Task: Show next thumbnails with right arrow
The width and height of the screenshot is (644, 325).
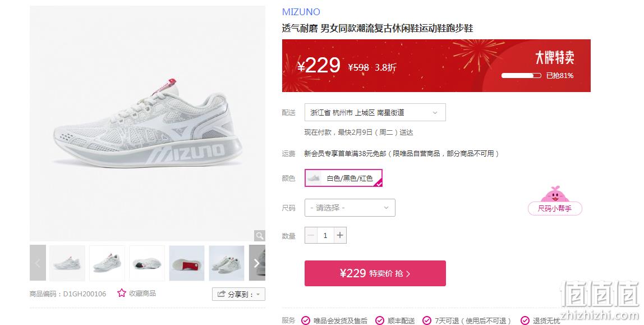Action: (x=257, y=263)
